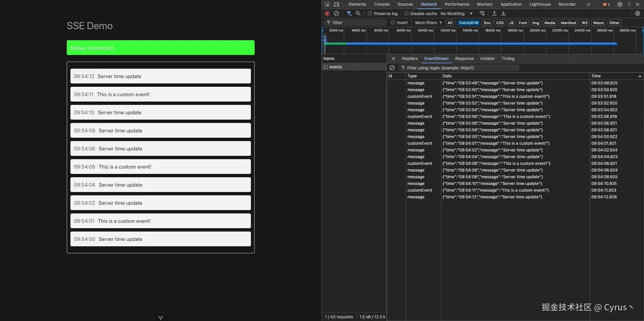Open the Lighthouse panel

click(x=540, y=4)
